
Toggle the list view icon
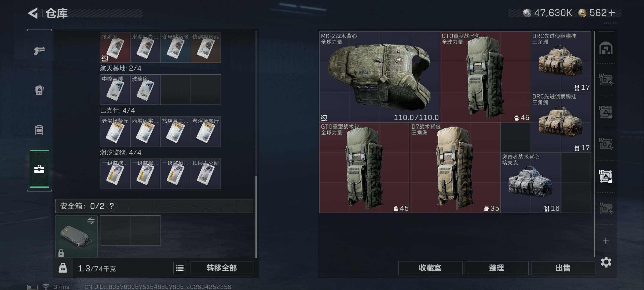180,268
